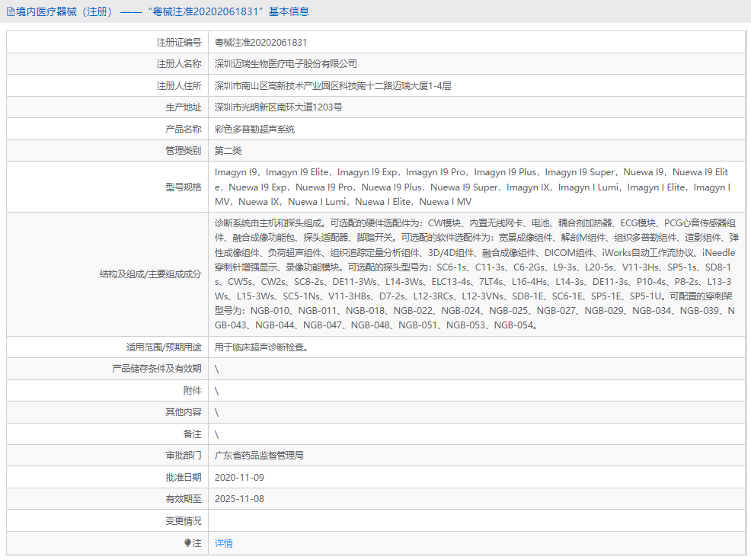Open the 详情 link in the 注 row
Image resolution: width=751 pixels, height=560 pixels.
[x=223, y=542]
